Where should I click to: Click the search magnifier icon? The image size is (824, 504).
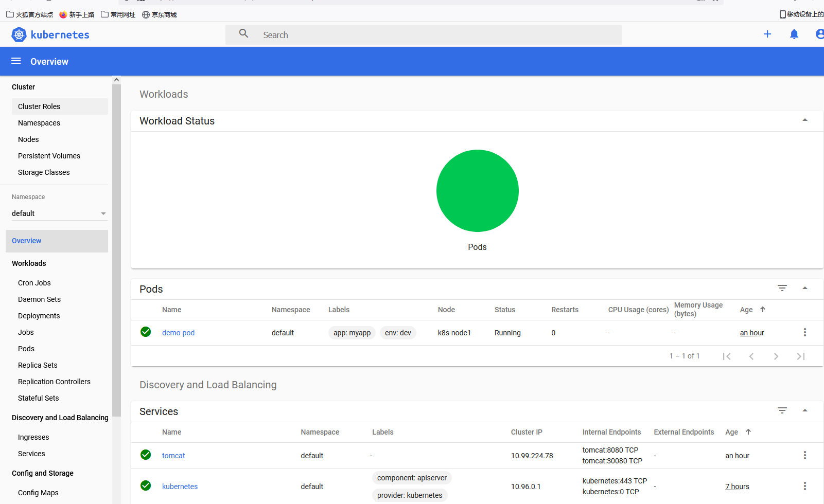244,33
